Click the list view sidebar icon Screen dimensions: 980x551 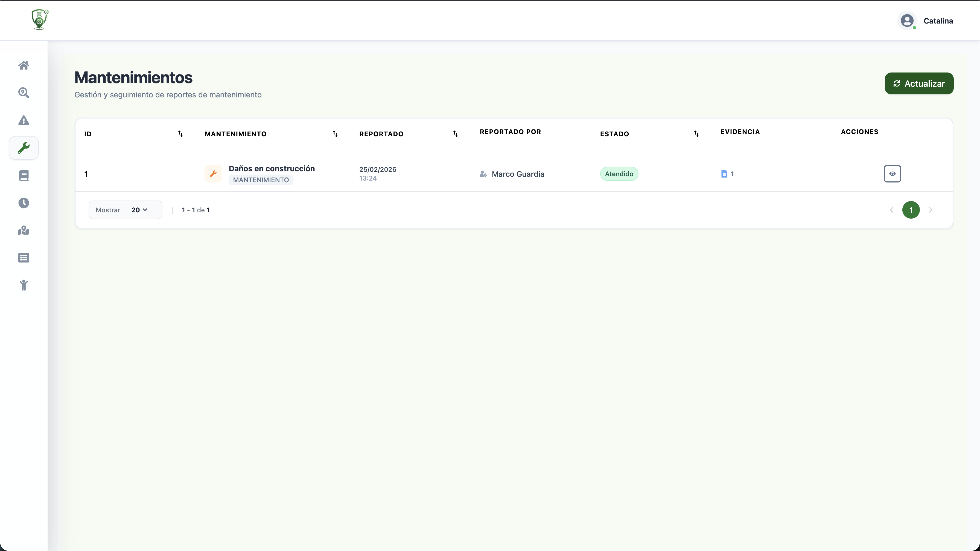24,258
